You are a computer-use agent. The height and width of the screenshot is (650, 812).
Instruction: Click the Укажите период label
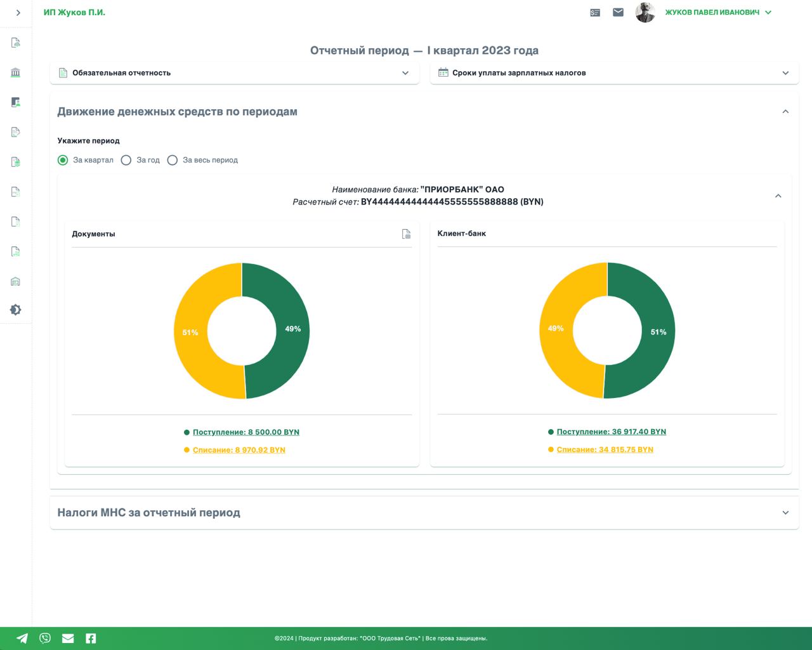tap(88, 141)
